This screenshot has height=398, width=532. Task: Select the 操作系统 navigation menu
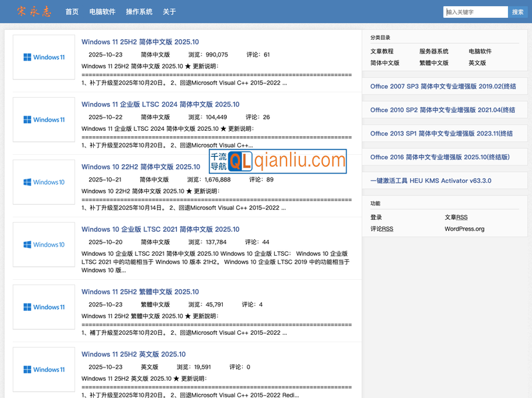(x=139, y=12)
